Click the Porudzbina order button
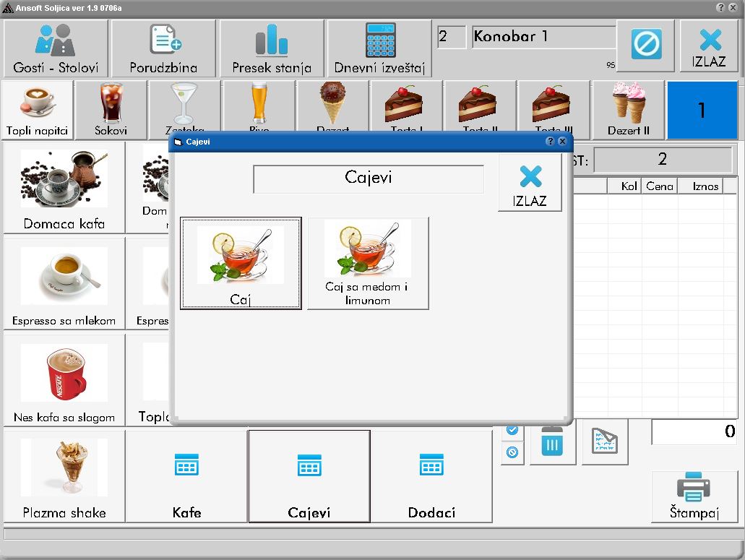This screenshot has width=745, height=560. coord(163,48)
